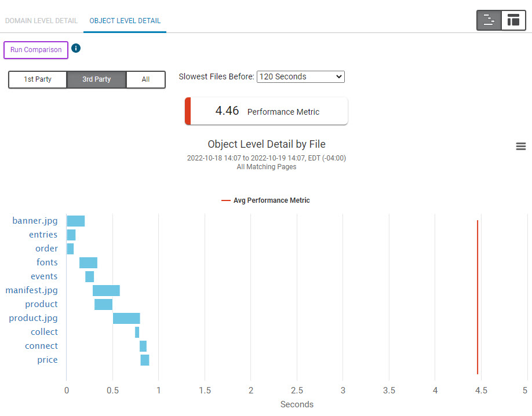Open the chart hamburger export menu
The height and width of the screenshot is (416, 532).
coord(520,147)
